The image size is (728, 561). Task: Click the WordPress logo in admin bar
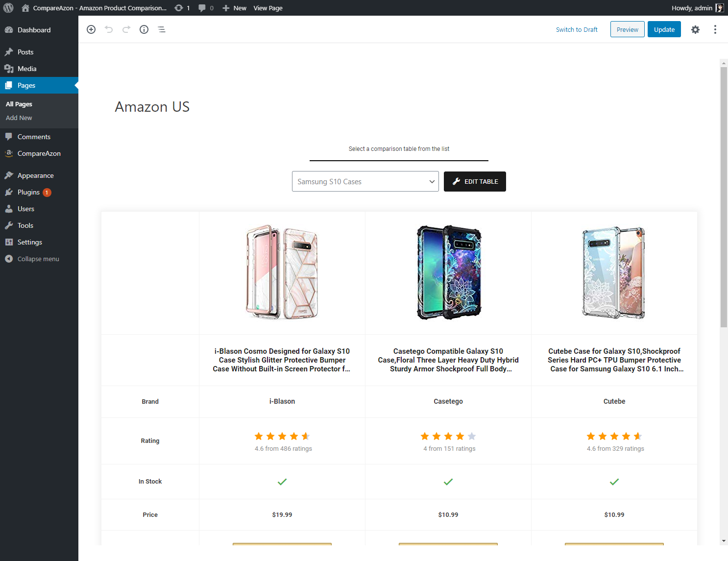click(8, 8)
